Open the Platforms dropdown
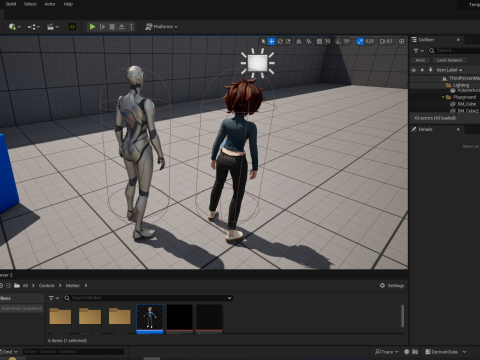The height and width of the screenshot is (360, 480). 162,27
